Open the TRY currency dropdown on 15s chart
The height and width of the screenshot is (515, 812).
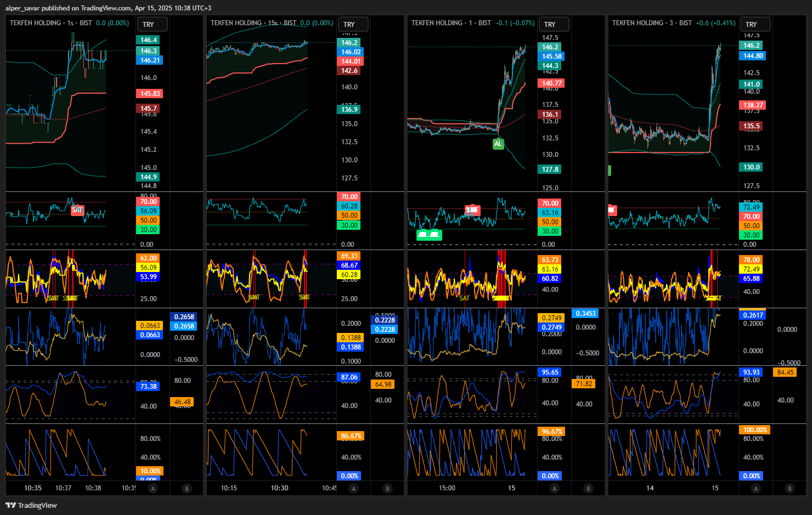pos(353,24)
